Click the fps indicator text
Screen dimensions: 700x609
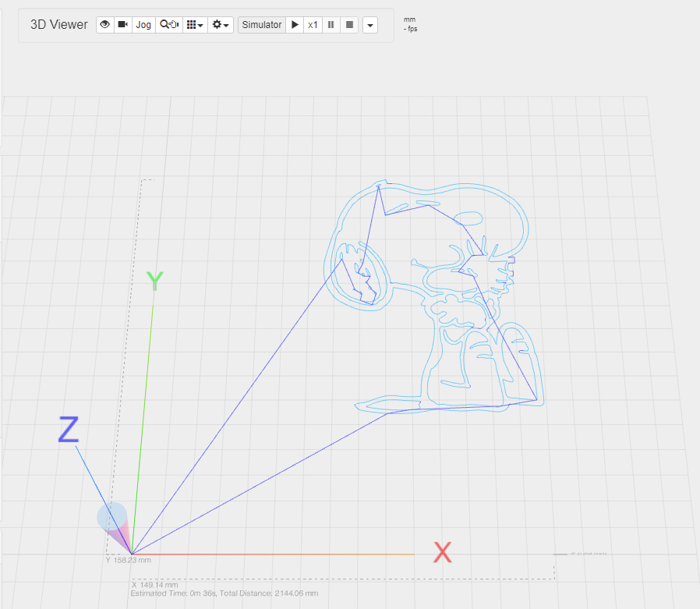click(410, 29)
